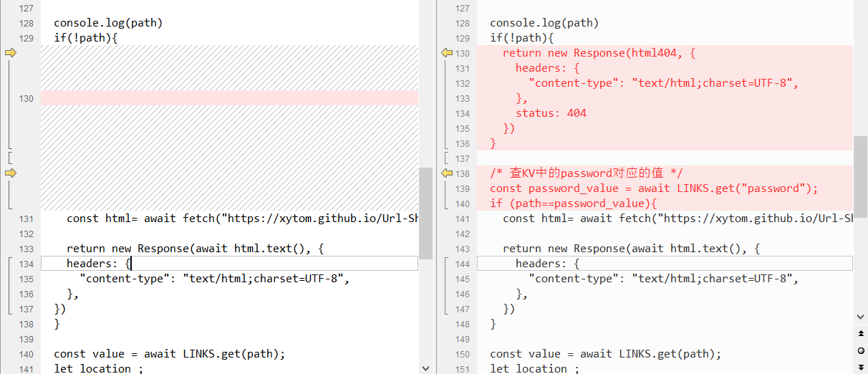Click the "if (path==password_value){" line
868x374 pixels.
click(573, 203)
